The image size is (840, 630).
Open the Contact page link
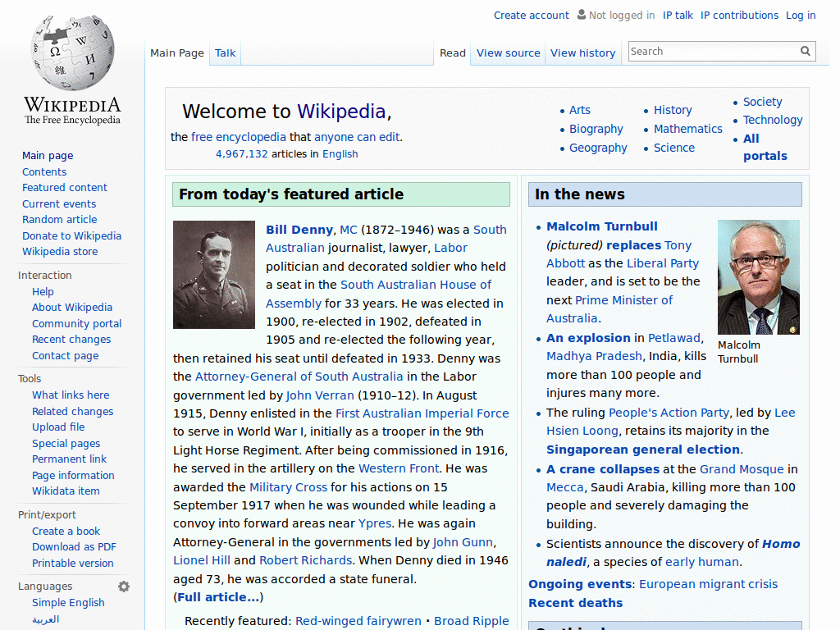coord(66,355)
